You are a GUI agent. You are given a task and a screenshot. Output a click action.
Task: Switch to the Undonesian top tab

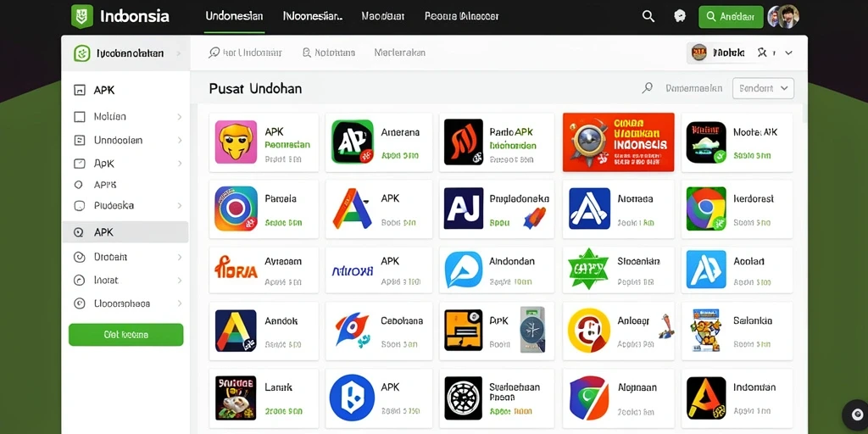(234, 16)
